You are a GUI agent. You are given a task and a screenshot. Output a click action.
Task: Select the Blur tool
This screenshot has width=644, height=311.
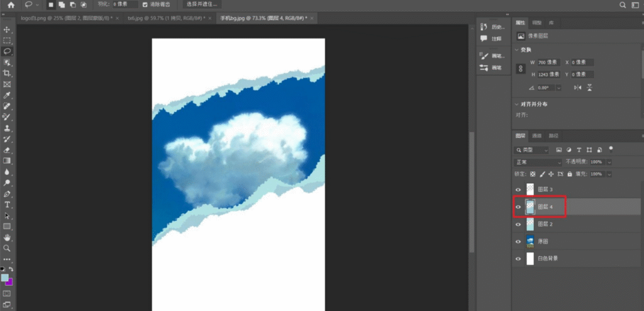click(x=7, y=172)
